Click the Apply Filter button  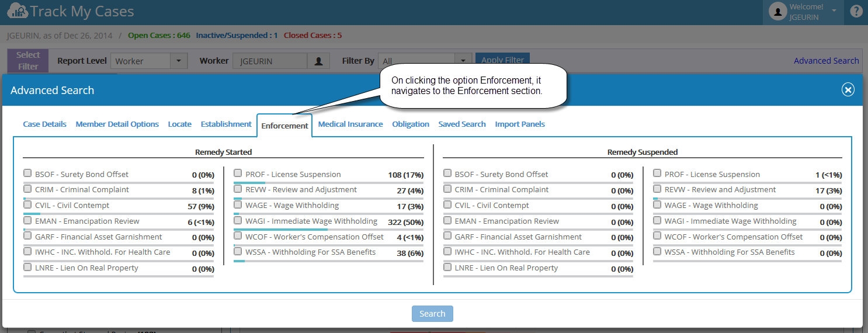point(502,60)
